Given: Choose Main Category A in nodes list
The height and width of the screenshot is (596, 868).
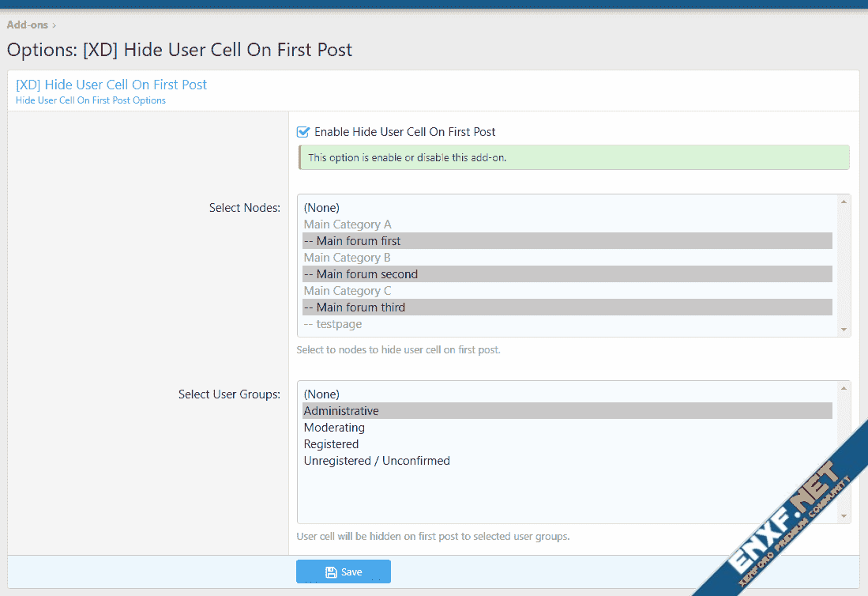Looking at the screenshot, I should [x=348, y=224].
